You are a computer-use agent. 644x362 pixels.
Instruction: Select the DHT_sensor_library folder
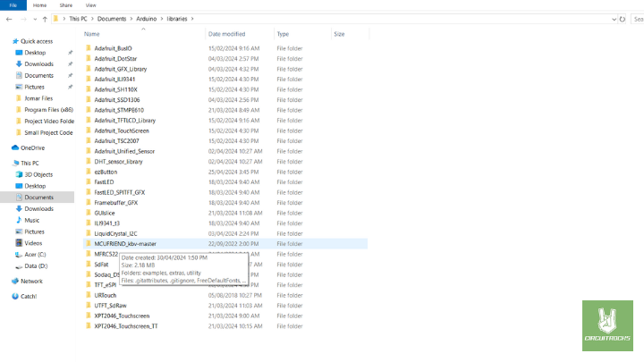coord(118,162)
